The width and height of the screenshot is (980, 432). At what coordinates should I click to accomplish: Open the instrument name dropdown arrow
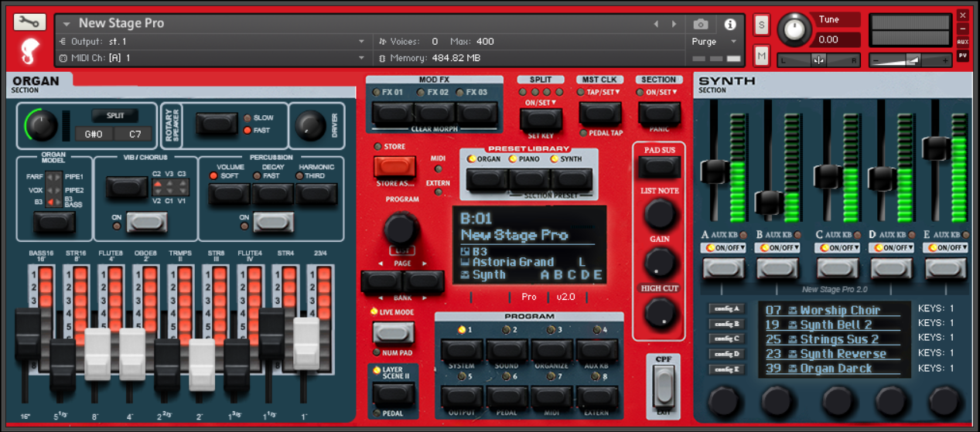pyautogui.click(x=67, y=24)
